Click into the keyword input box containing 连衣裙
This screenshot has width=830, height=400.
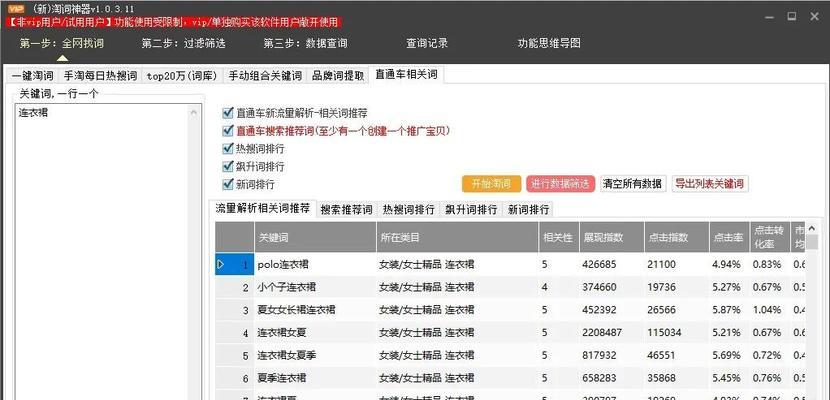(102, 252)
